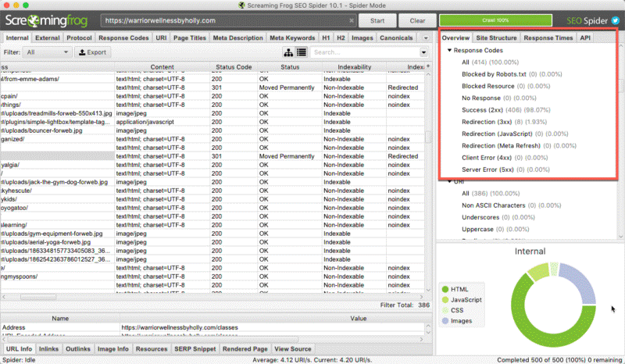Select Blocked Resource item
625x364 pixels.
[505, 86]
